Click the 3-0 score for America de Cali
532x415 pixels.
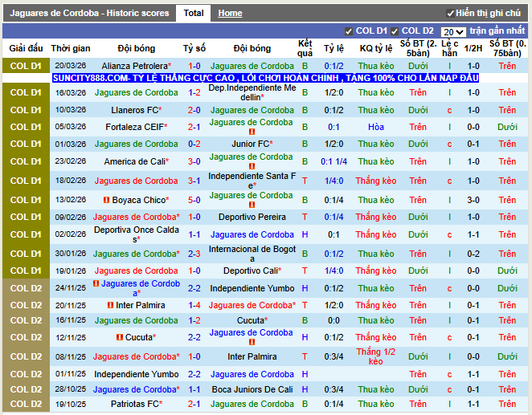coord(194,161)
